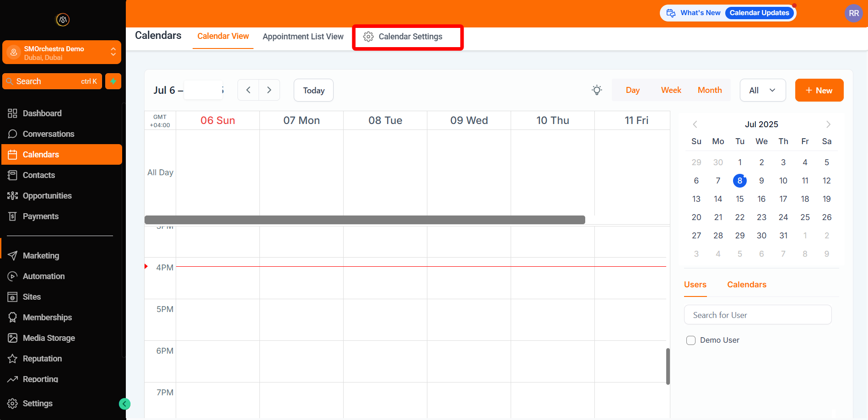Select Opportunities in the sidebar
Viewport: 868px width, 420px height.
47,195
